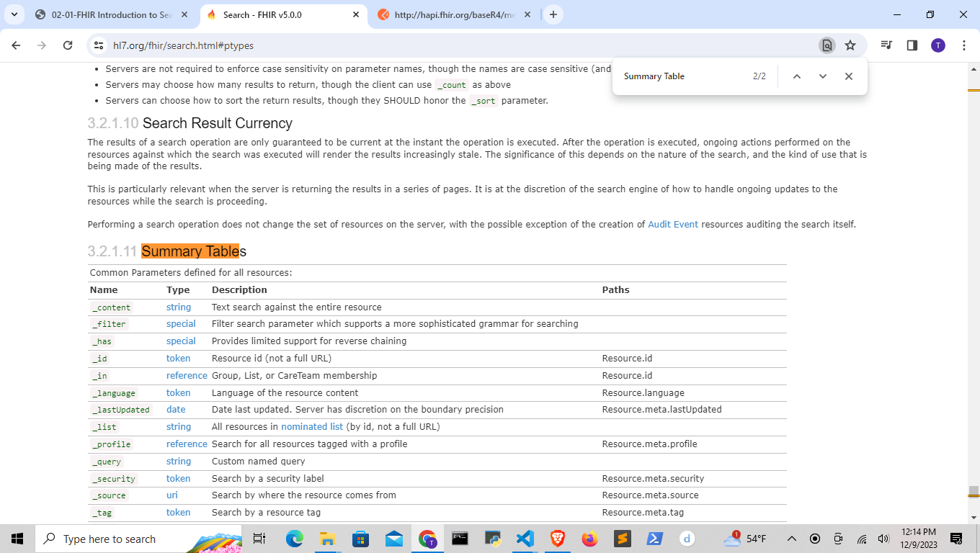
Task: Jump to previous find result
Action: click(x=797, y=76)
